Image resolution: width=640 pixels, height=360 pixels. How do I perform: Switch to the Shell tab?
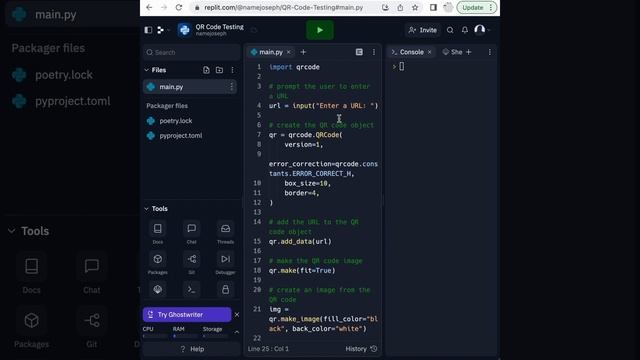click(x=453, y=52)
